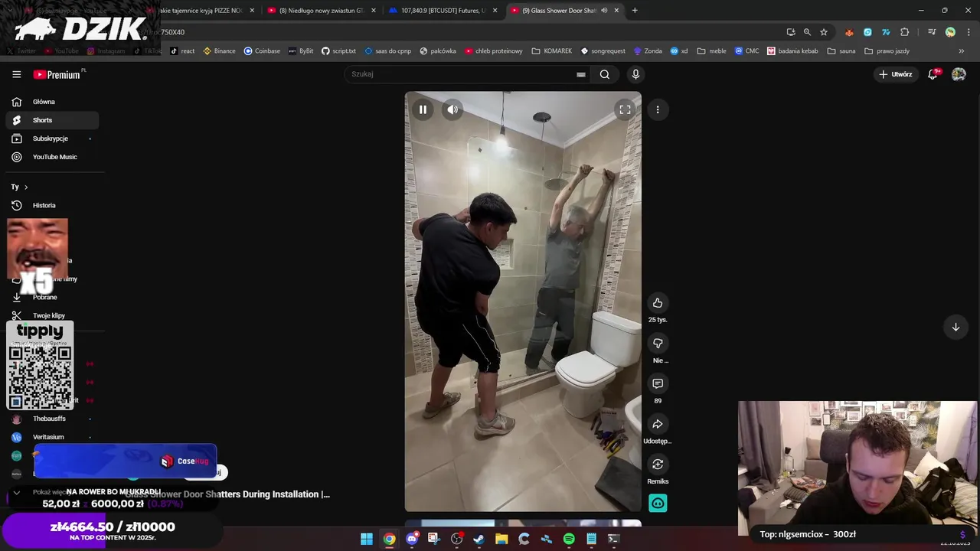Open the YouTube hamburger guide menu

click(16, 74)
